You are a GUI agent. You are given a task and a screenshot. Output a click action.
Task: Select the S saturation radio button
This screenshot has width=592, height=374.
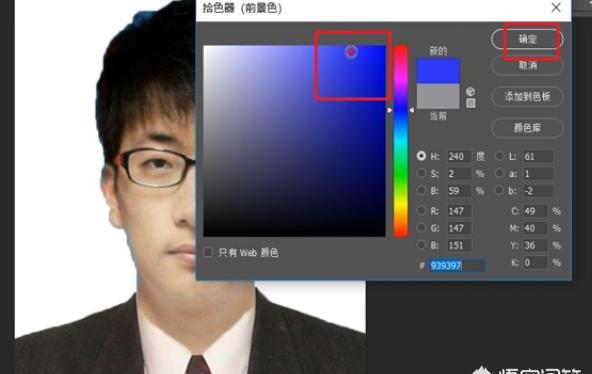tap(421, 173)
